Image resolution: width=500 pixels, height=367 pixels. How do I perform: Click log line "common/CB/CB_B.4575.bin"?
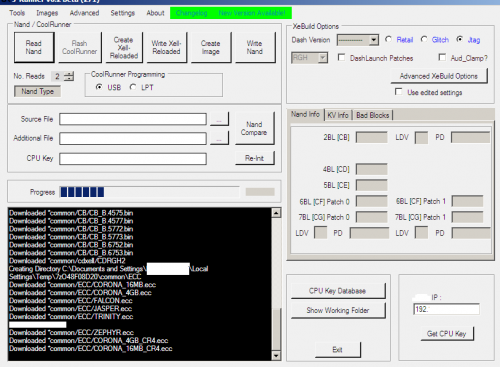[x=71, y=213]
